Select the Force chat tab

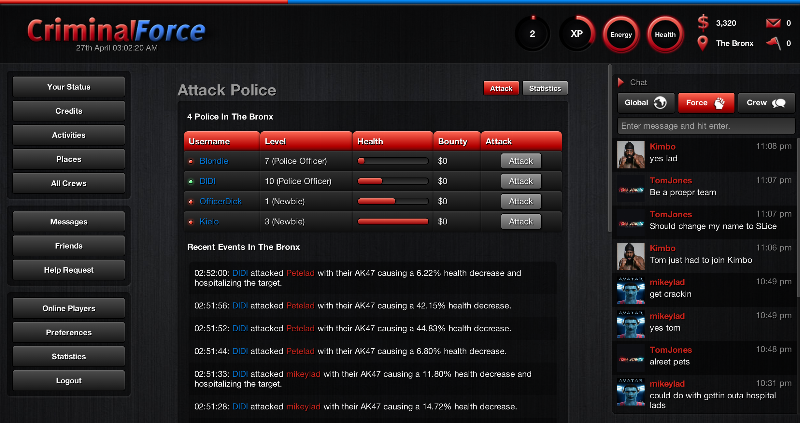[706, 103]
